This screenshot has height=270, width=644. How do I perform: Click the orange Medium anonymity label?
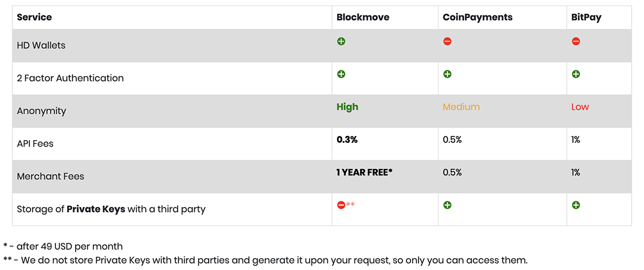click(x=461, y=107)
